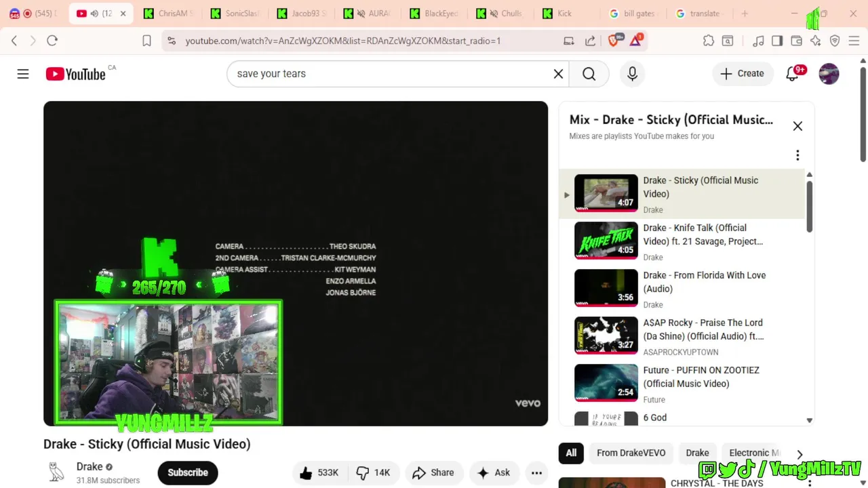This screenshot has width=868, height=488.
Task: Open CHRYSTAL - THE DAYS recommendation
Action: (x=717, y=483)
